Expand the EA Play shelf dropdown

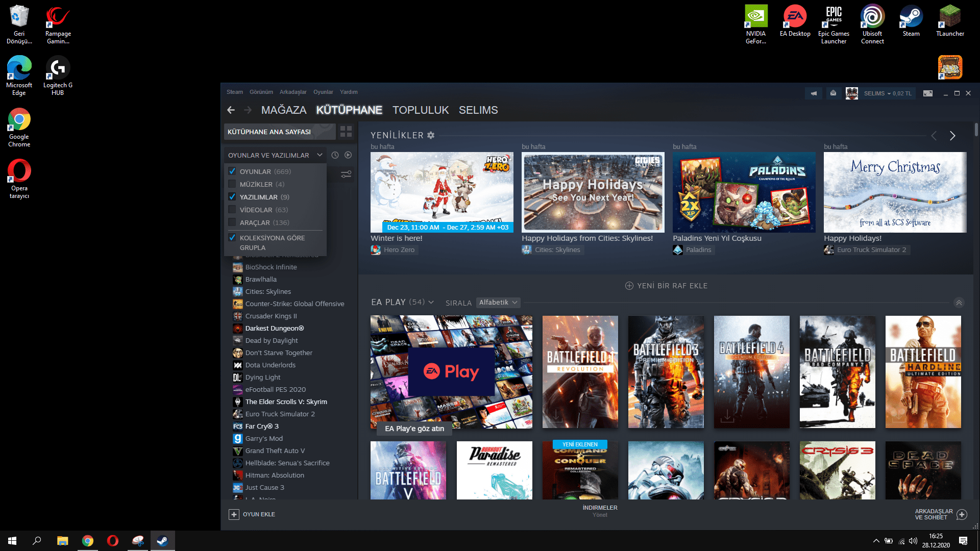pyautogui.click(x=431, y=302)
